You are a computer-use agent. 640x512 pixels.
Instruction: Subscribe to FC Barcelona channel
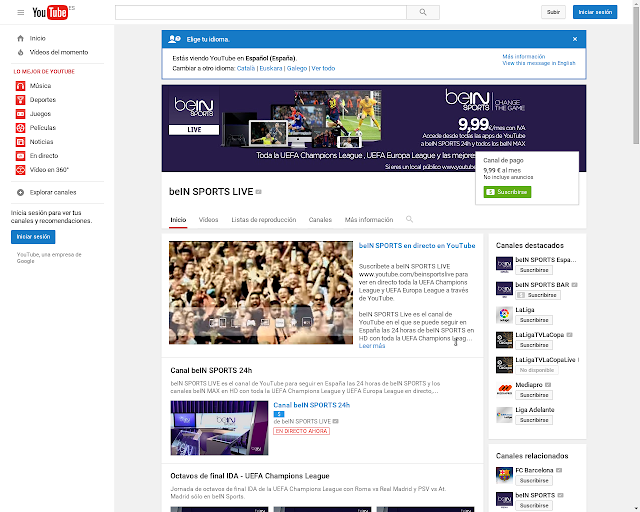pos(534,481)
